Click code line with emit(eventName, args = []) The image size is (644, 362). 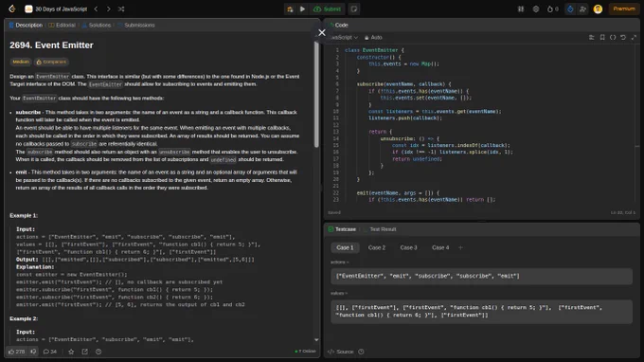398,192
